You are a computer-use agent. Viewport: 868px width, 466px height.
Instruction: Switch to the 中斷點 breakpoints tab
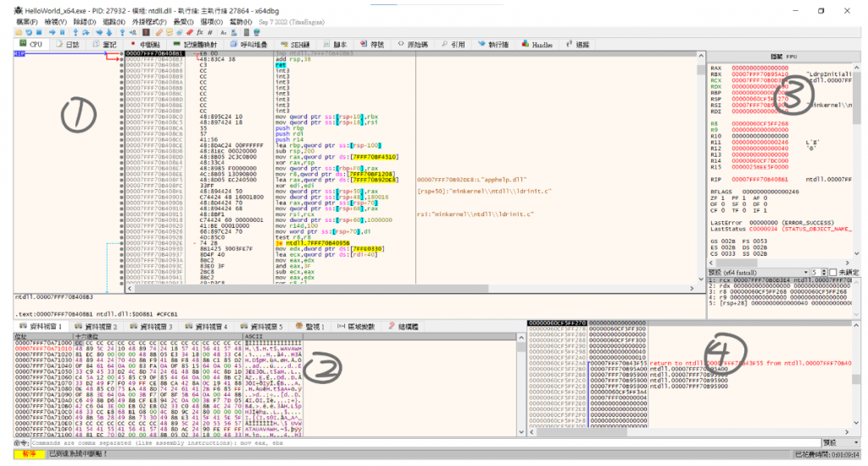point(147,43)
